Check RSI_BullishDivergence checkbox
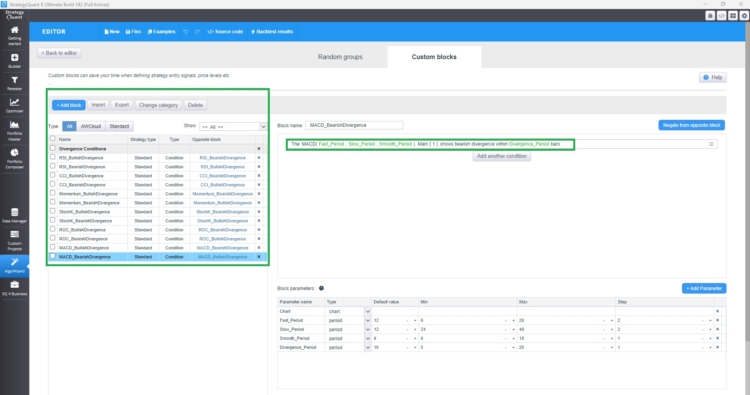 point(53,157)
